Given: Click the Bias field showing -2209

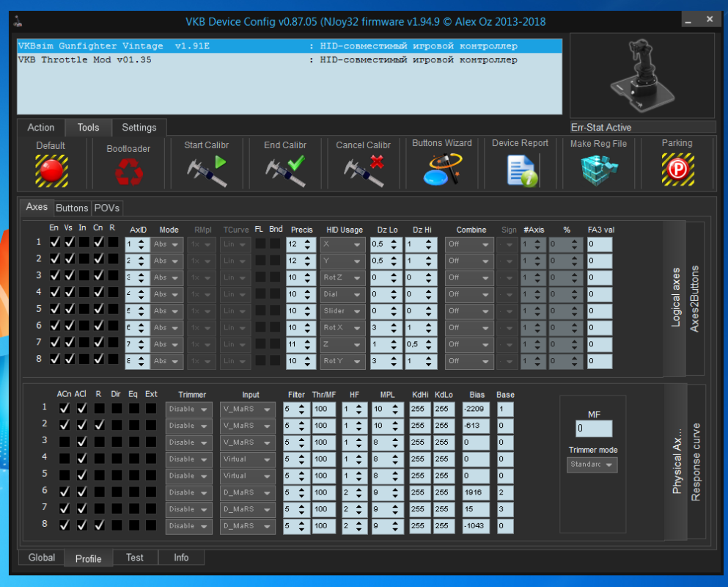Looking at the screenshot, I should coord(475,409).
